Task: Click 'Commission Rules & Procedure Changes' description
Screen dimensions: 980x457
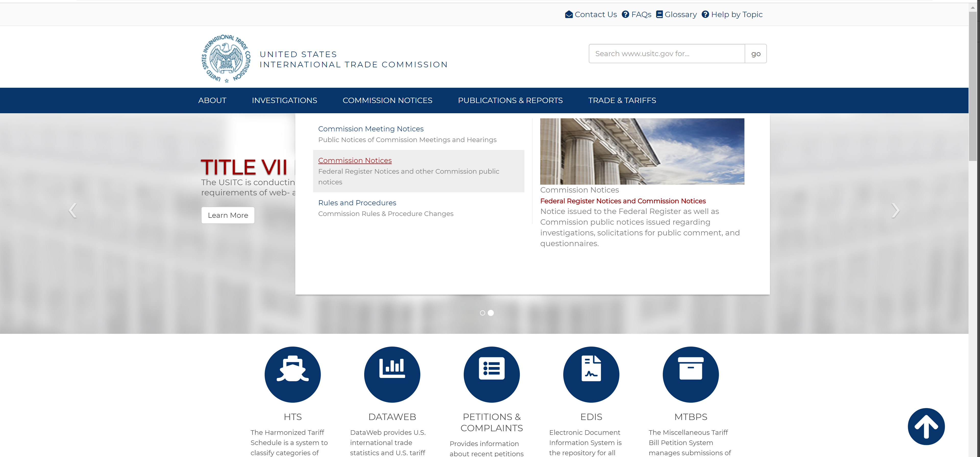Action: click(x=386, y=214)
